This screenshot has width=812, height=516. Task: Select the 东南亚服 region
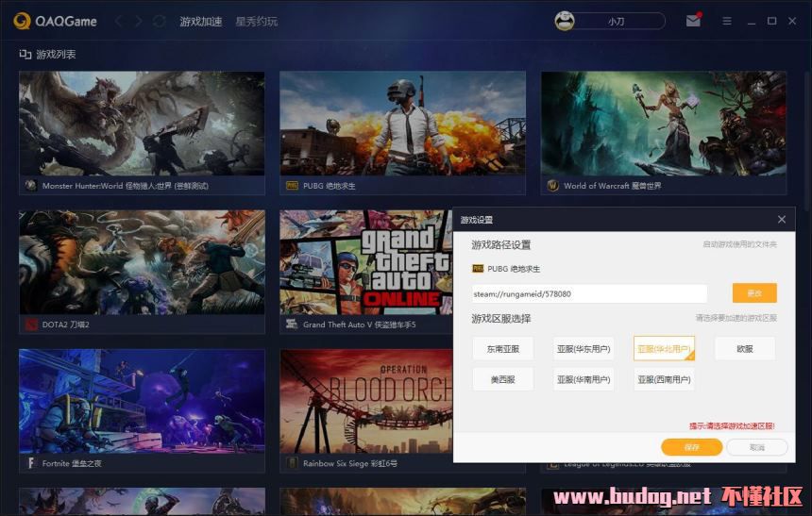pyautogui.click(x=502, y=349)
